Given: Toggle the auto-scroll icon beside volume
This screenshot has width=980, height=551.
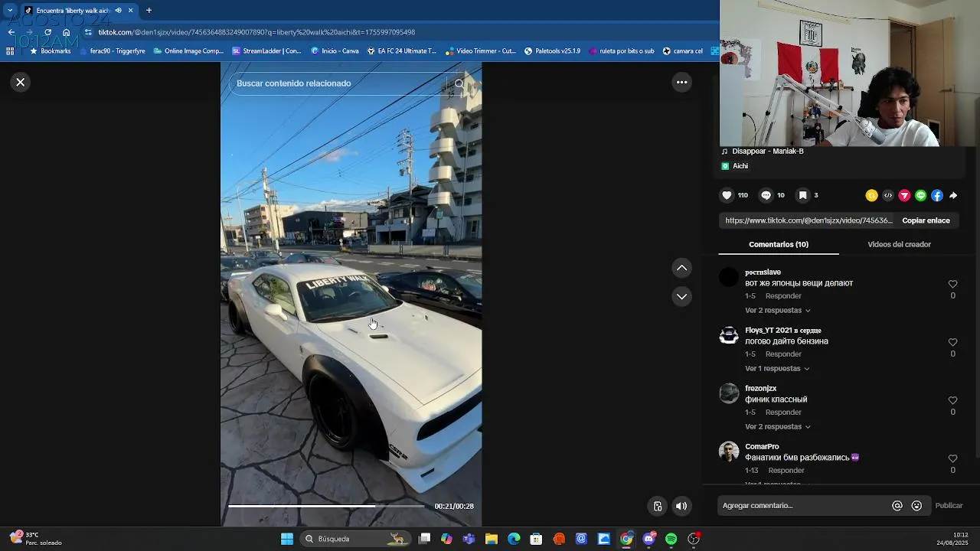Looking at the screenshot, I should pos(657,506).
